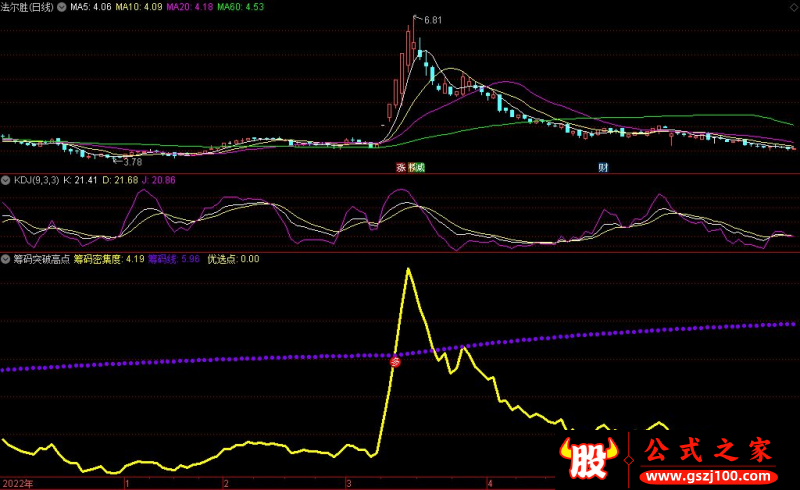Open the www.gszj100.com link
Viewport: 800px width, 490px height.
pos(708,477)
